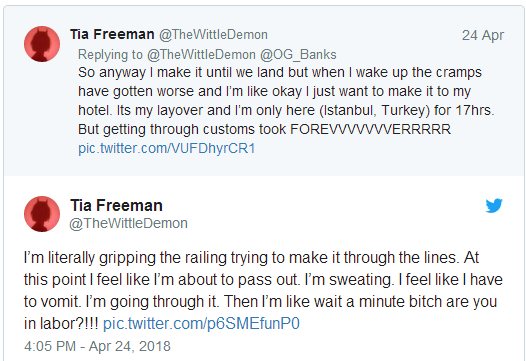Open the 4:05 PM - Apr 24, 2018 timestamp
Image resolution: width=526 pixels, height=361 pixels.
coord(97,346)
